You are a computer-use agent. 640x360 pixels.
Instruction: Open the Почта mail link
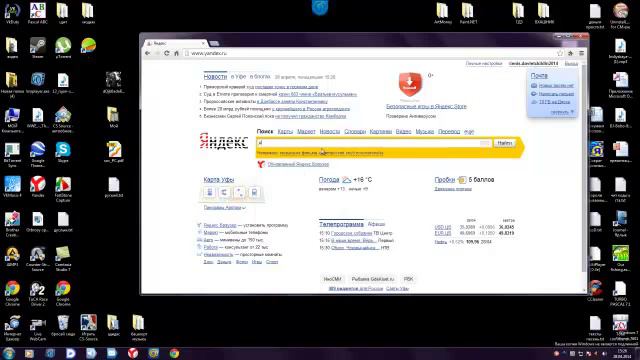point(539,76)
